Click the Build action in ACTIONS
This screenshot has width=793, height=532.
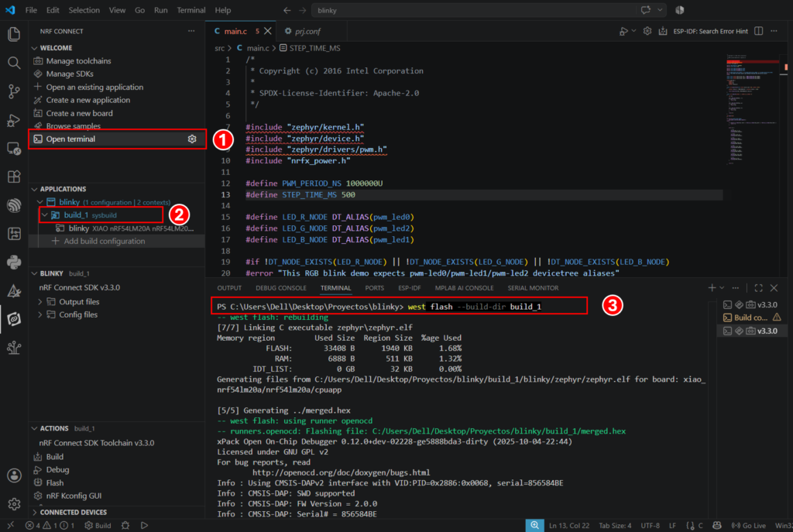point(55,457)
